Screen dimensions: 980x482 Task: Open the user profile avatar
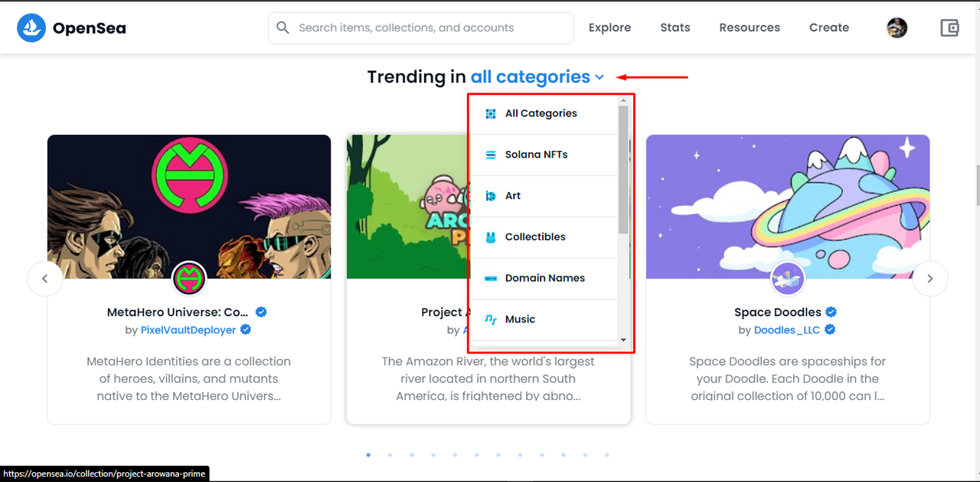pos(897,28)
